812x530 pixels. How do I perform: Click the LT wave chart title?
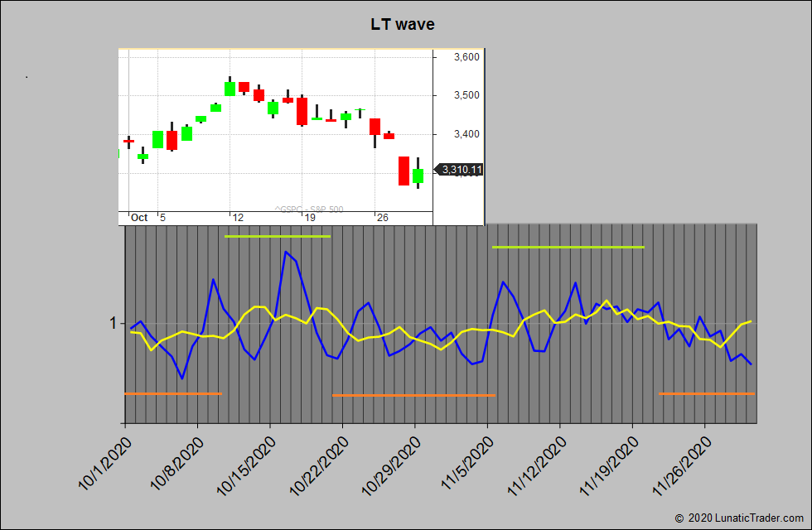click(403, 24)
